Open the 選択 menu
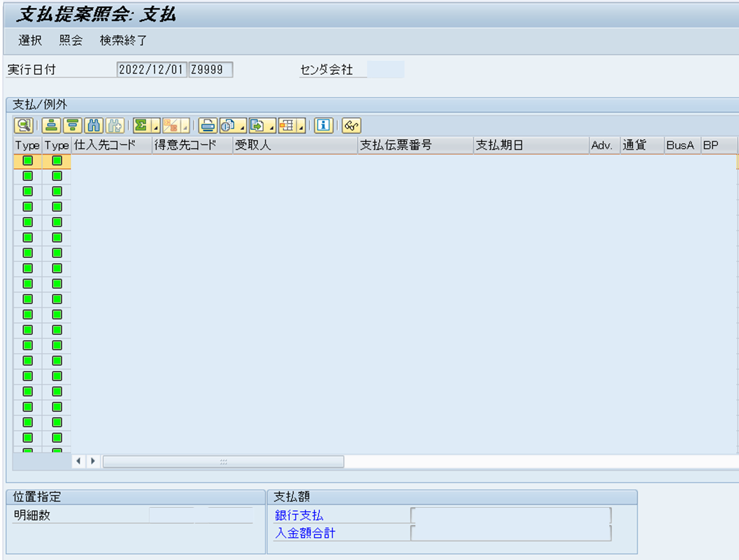The height and width of the screenshot is (560, 739). [30, 40]
